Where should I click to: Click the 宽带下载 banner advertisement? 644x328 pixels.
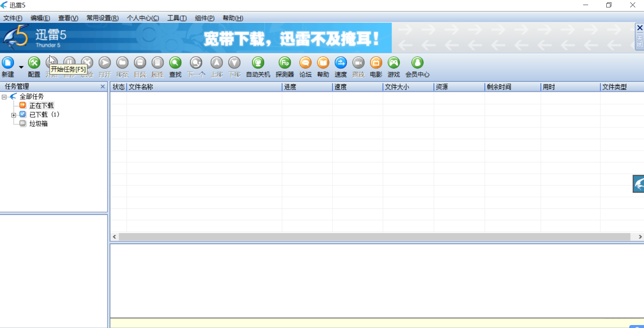click(291, 39)
